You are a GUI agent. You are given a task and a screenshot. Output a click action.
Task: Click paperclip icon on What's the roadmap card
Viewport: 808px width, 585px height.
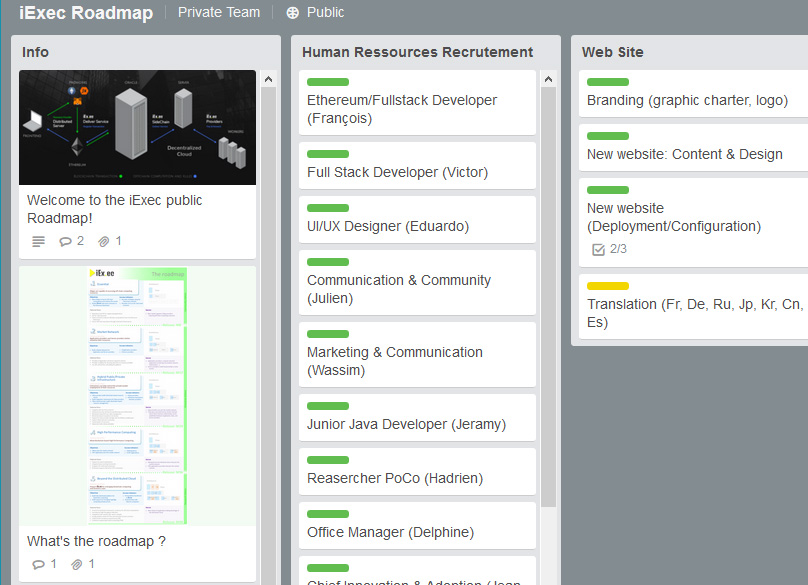point(76,564)
